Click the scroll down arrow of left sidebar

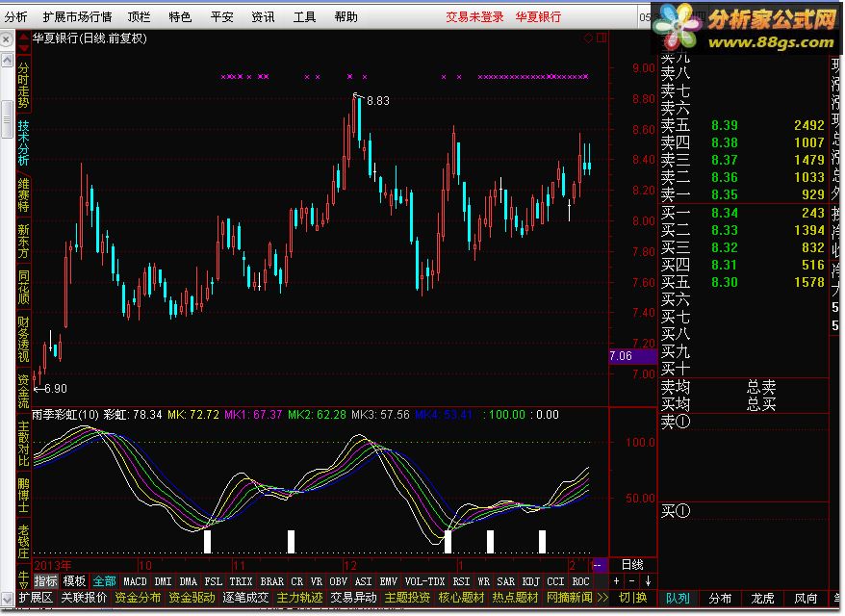pyautogui.click(x=7, y=599)
